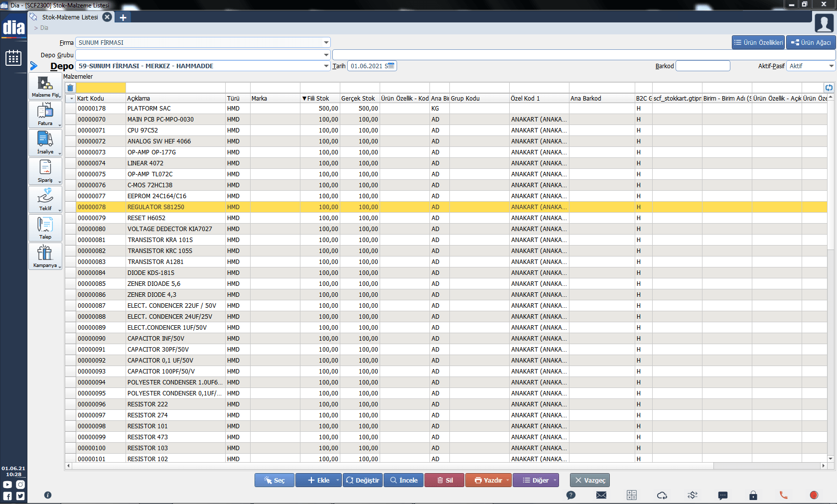Open the Aktif-Pasif dropdown
The image size is (837, 504).
(831, 66)
